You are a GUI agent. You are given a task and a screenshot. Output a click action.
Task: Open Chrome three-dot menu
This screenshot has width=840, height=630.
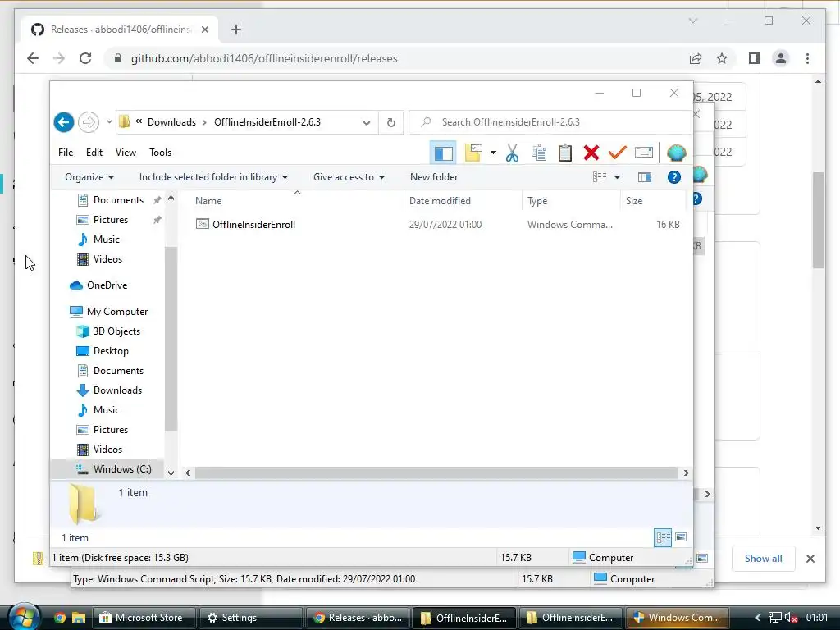807,58
